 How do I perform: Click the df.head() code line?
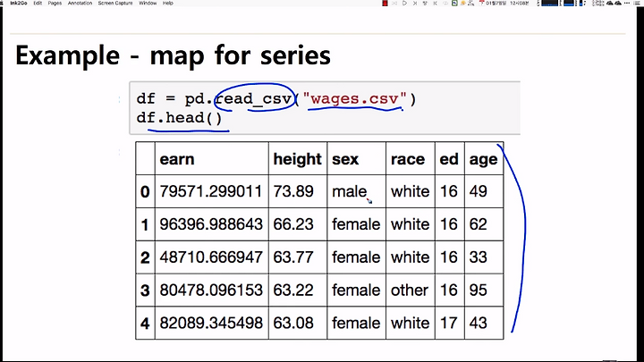click(179, 118)
